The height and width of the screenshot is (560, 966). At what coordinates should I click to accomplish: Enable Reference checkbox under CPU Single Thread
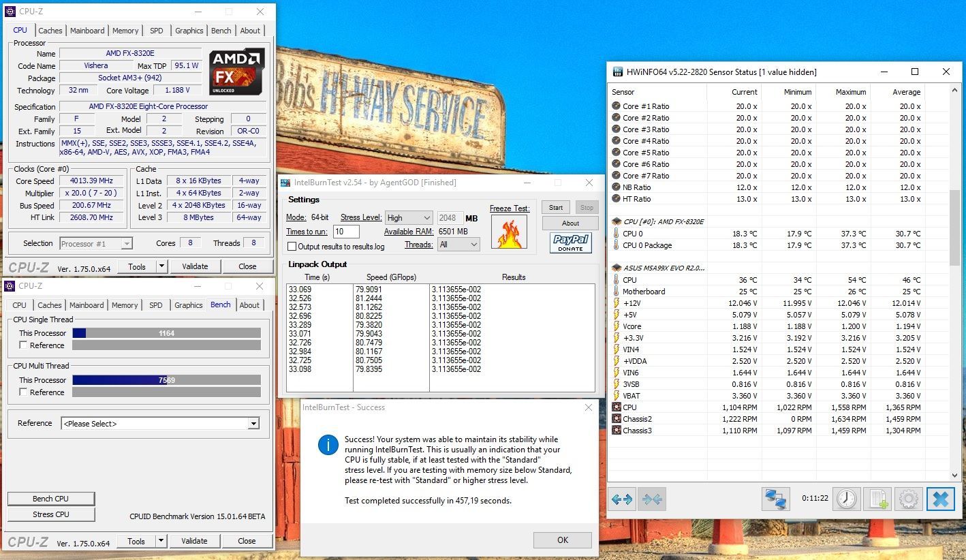[24, 345]
